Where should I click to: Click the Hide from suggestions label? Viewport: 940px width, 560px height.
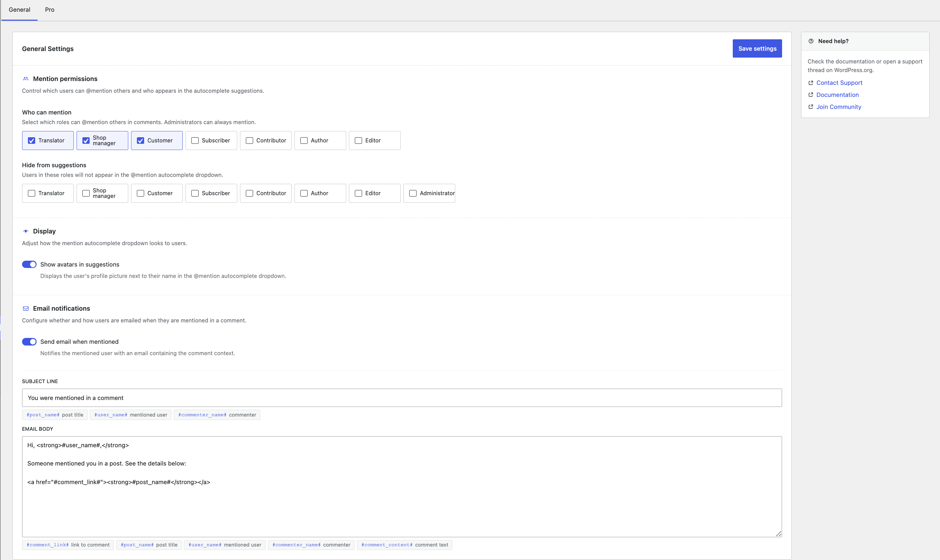(x=54, y=165)
